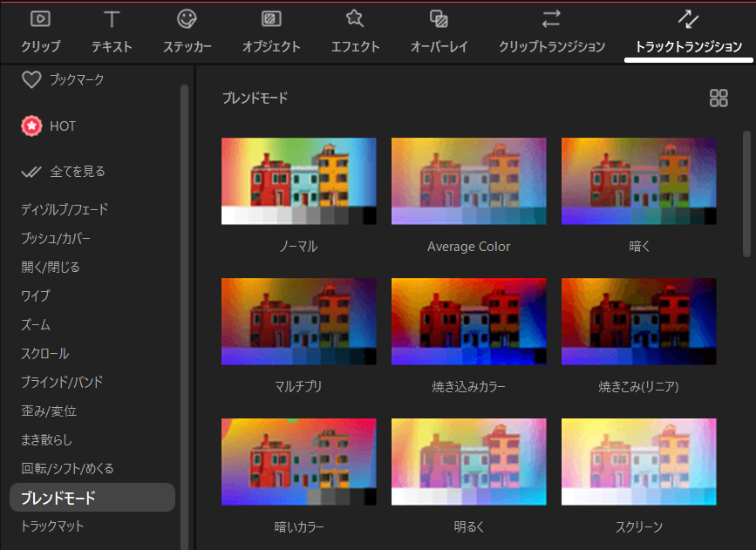Screen dimensions: 756x550
Task: Select the ノーマル blend mode thumbnail
Action: [298, 181]
